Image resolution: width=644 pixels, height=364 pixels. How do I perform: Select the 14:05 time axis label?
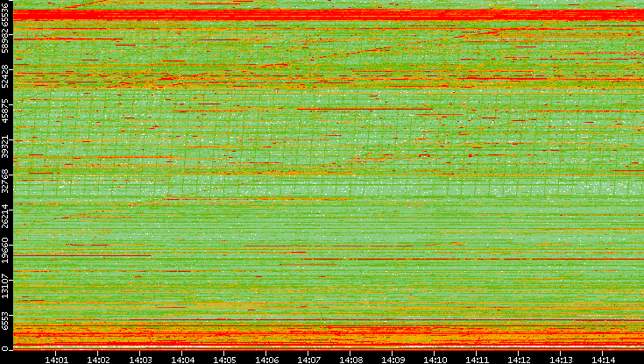(224, 360)
